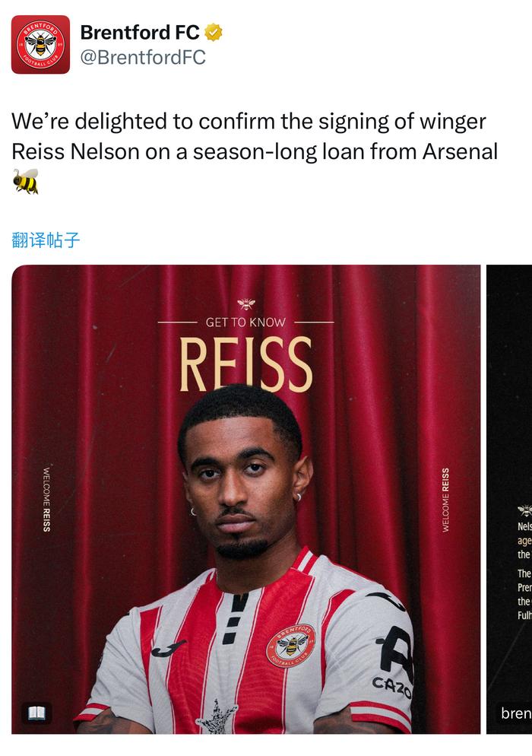Click the gold REISS headline text

(246, 364)
